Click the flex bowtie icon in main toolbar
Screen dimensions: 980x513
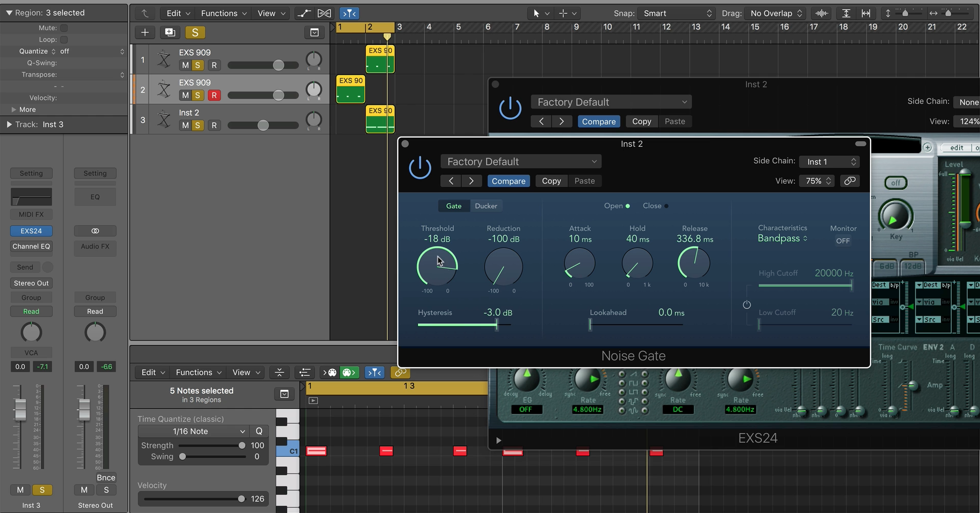point(324,13)
